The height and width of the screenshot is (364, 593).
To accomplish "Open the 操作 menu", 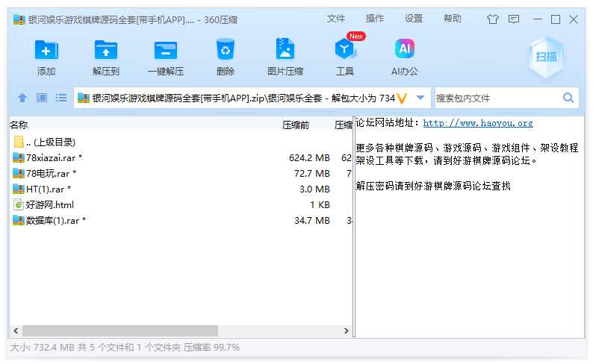I will [x=375, y=19].
